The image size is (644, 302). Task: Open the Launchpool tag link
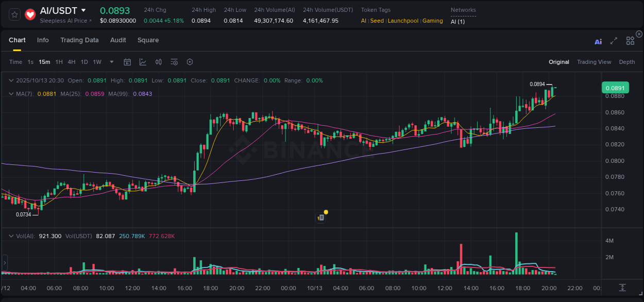coord(403,21)
